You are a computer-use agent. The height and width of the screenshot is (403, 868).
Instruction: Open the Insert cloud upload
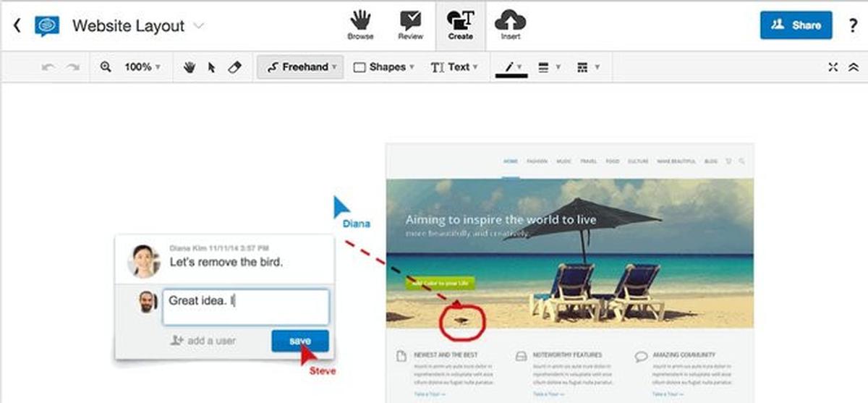[x=511, y=25]
